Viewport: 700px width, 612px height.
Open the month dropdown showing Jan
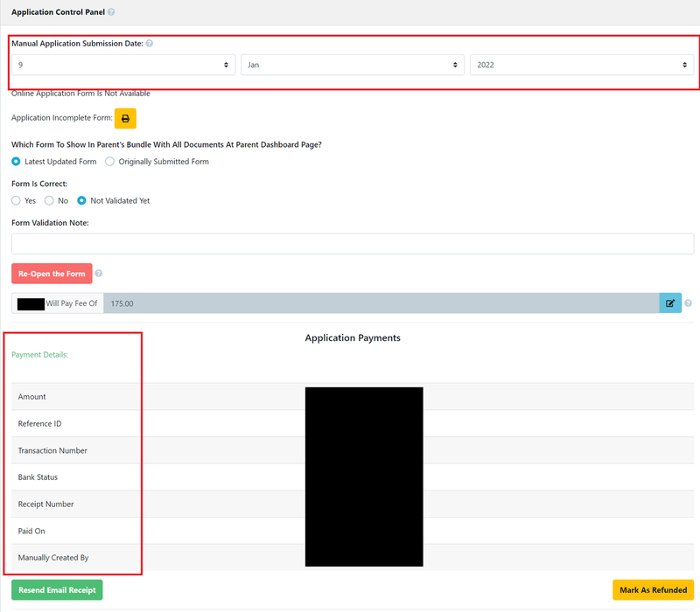(x=352, y=64)
